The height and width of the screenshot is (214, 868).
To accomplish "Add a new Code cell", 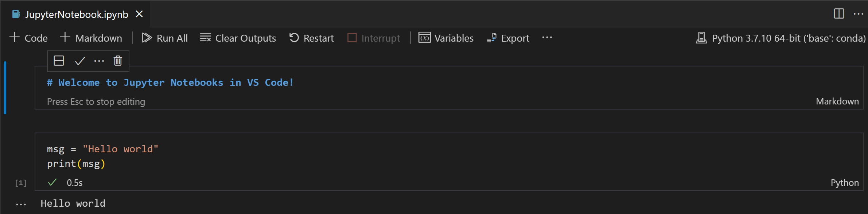I will [x=28, y=38].
